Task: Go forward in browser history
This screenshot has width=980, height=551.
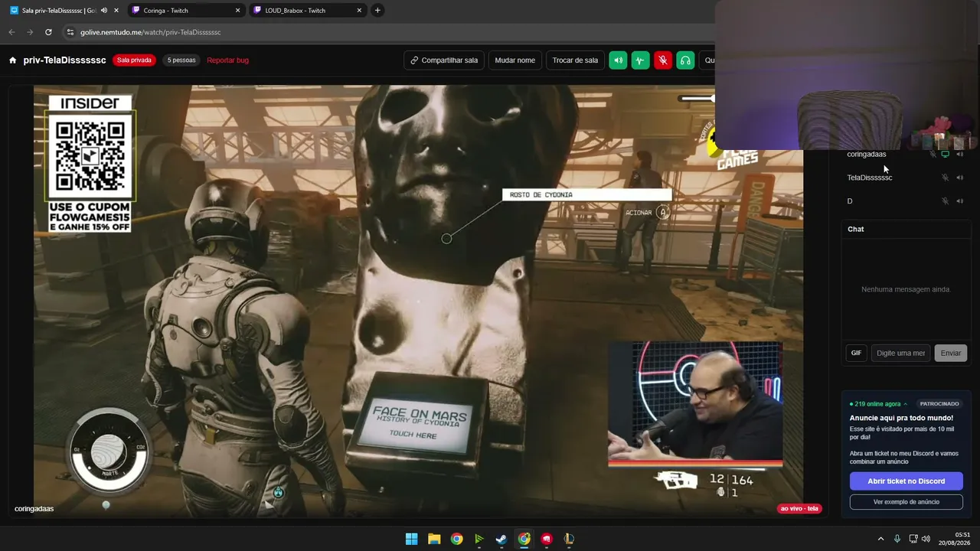Action: 30,32
